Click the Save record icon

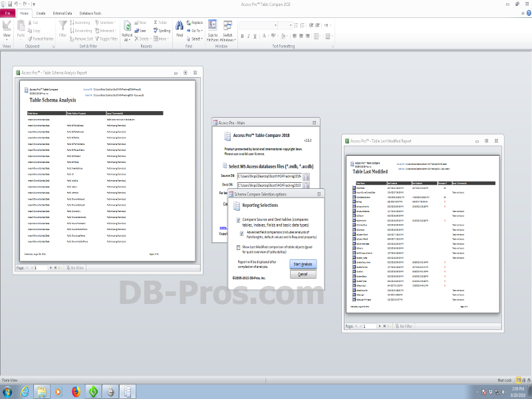coord(137,31)
